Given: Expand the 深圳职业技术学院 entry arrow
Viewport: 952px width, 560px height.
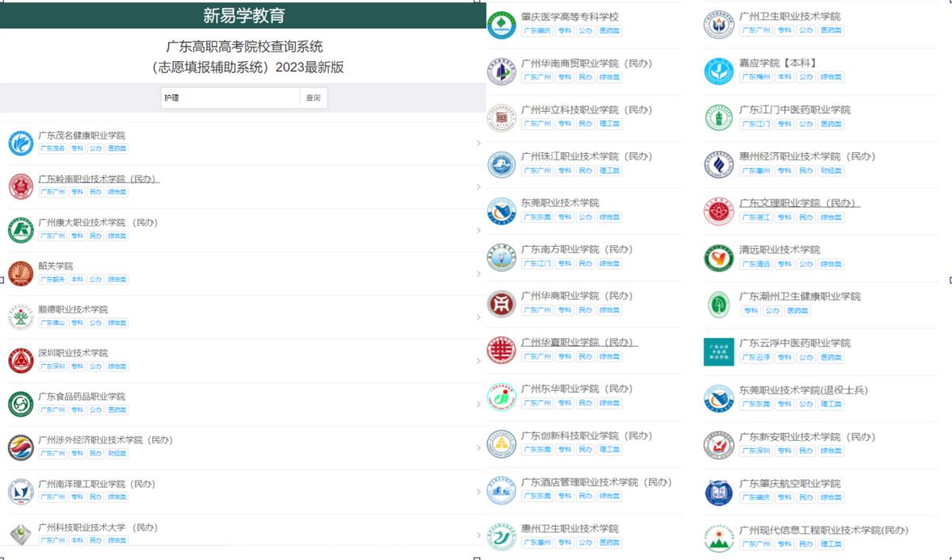Looking at the screenshot, I should click(478, 361).
